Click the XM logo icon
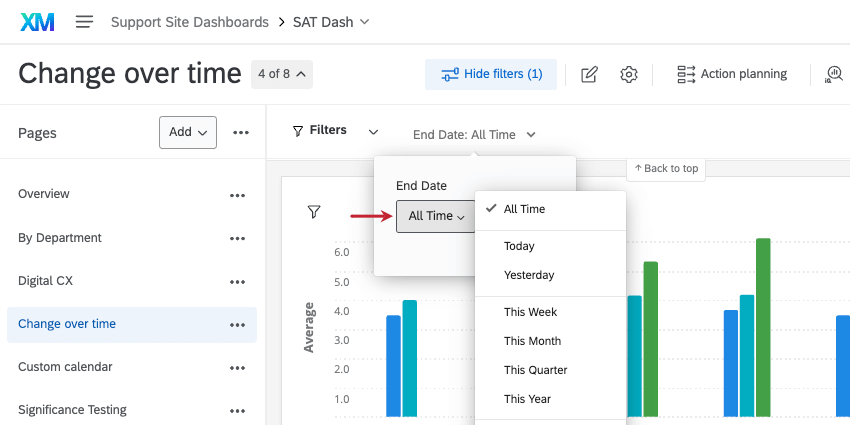 (x=37, y=21)
